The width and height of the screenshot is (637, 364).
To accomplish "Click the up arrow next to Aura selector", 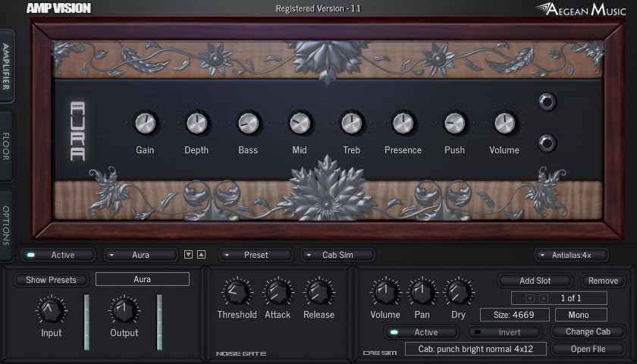I will pos(201,254).
